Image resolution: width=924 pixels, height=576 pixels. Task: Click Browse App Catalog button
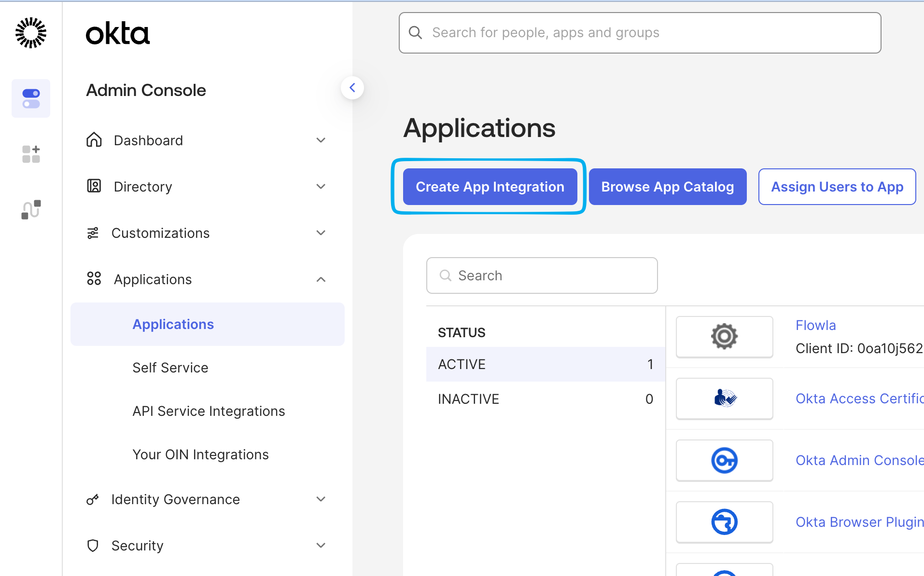[x=668, y=187]
